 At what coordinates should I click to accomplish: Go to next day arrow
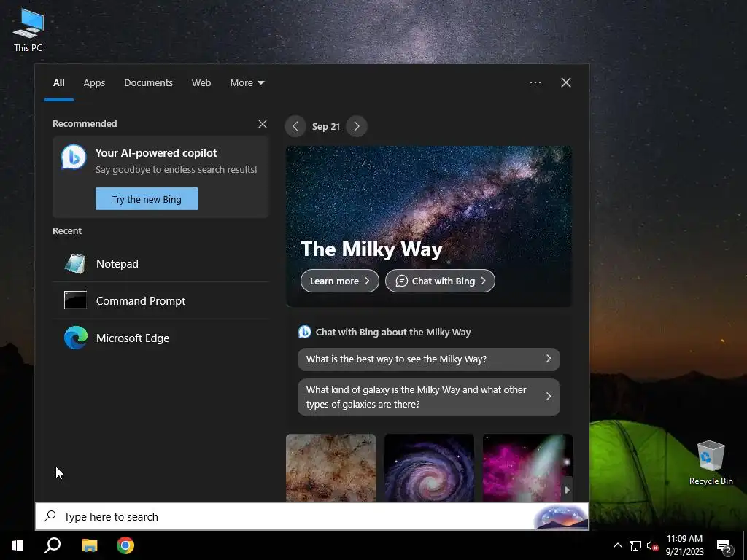[356, 126]
